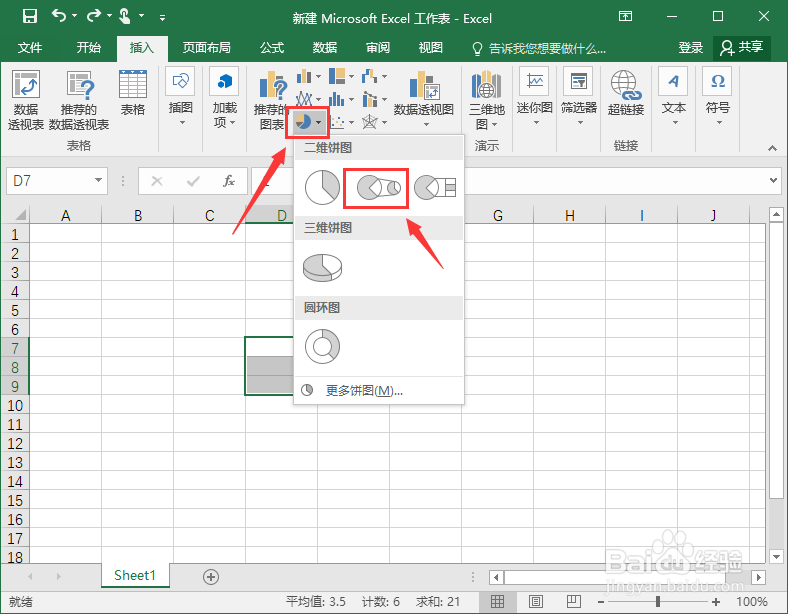
Task: Open PivotChart (数据透视图) button
Action: (424, 99)
